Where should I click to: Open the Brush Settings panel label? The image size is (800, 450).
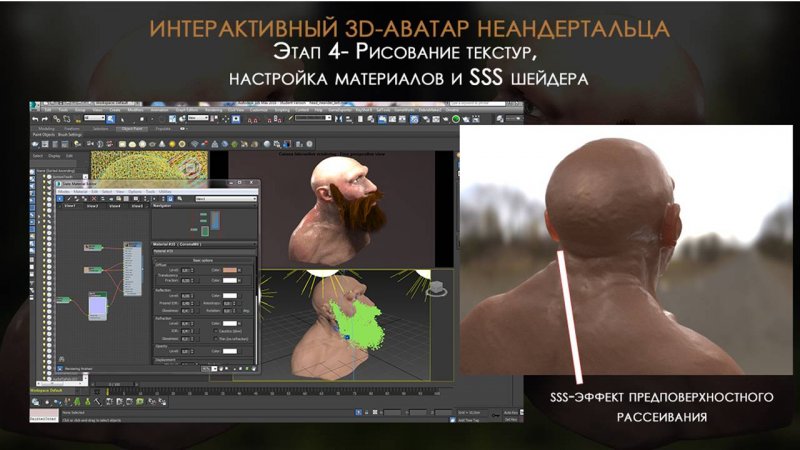[x=70, y=135]
